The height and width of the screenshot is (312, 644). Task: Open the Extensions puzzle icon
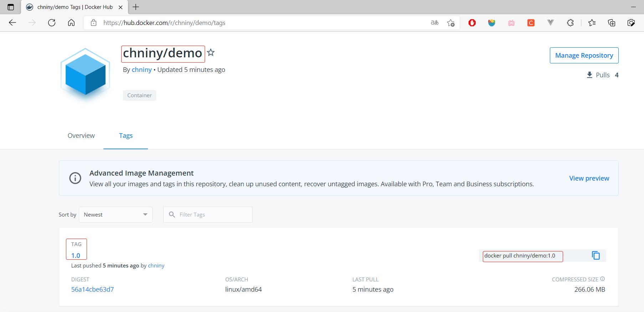click(570, 23)
